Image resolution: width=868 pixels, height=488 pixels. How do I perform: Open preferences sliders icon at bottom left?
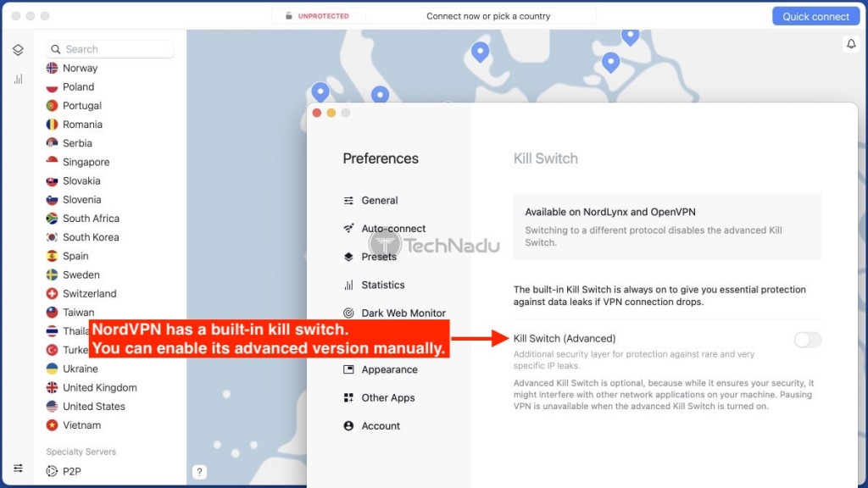click(x=19, y=468)
